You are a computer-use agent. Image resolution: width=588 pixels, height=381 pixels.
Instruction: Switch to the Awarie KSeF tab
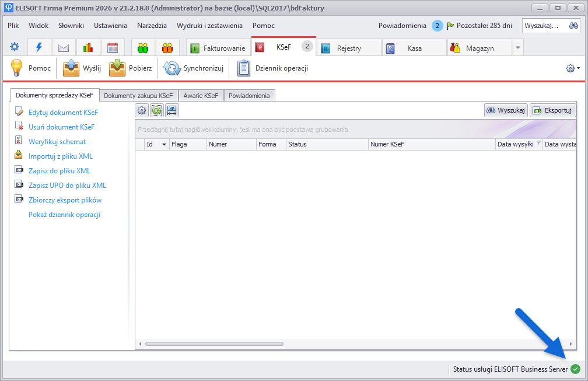(201, 95)
